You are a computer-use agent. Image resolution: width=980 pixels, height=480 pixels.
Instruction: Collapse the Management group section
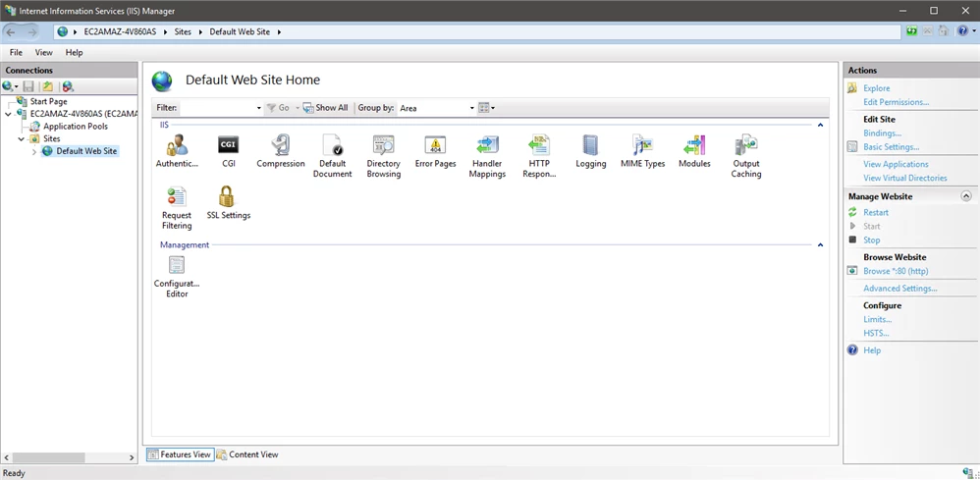pos(821,245)
